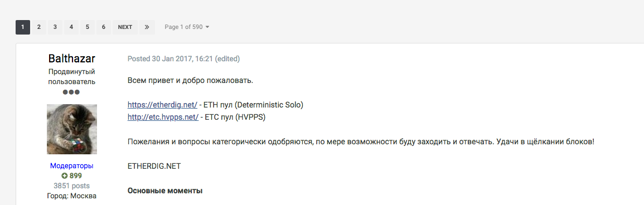Open Balthazar's user profile name
The height and width of the screenshot is (205, 644).
[x=72, y=58]
